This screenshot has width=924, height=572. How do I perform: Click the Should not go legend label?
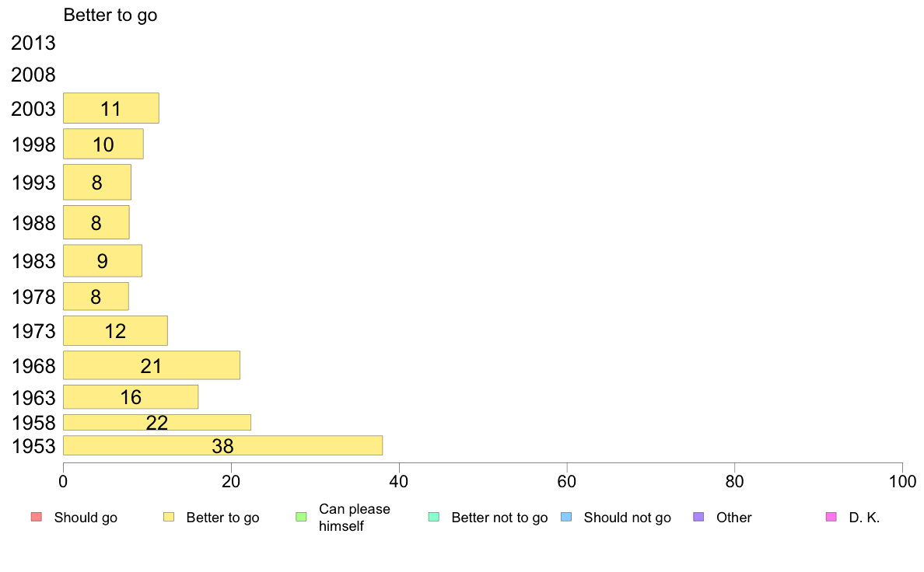[x=627, y=518]
